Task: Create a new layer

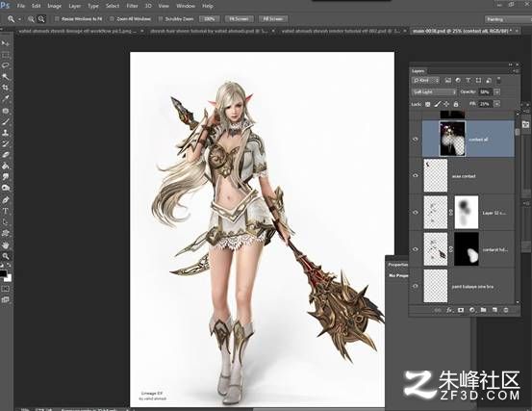Action: pos(494,310)
